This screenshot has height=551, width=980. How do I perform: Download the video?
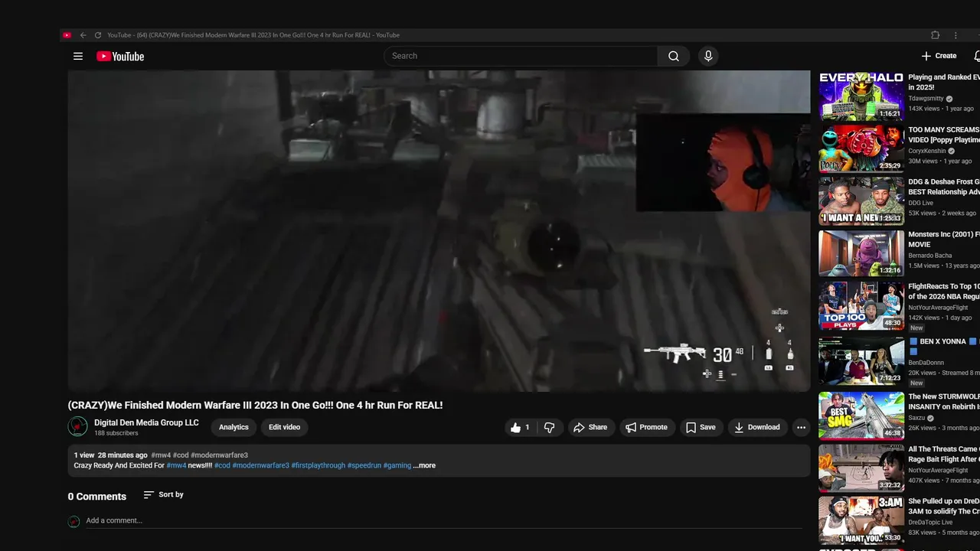(756, 428)
